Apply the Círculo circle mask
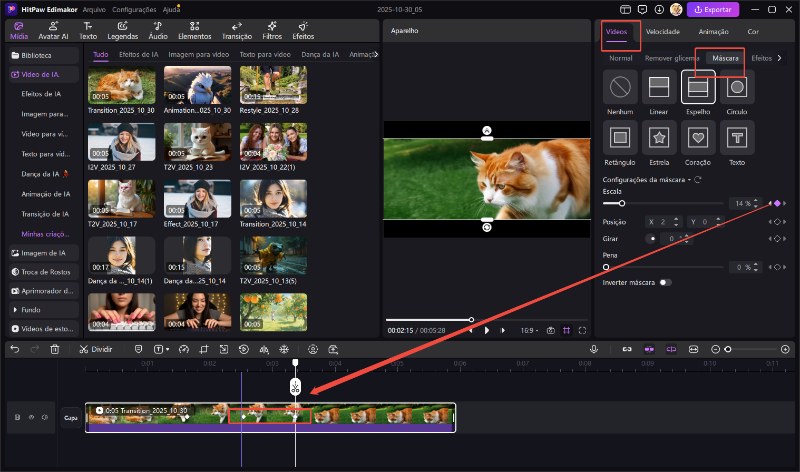800x472 pixels. [737, 88]
